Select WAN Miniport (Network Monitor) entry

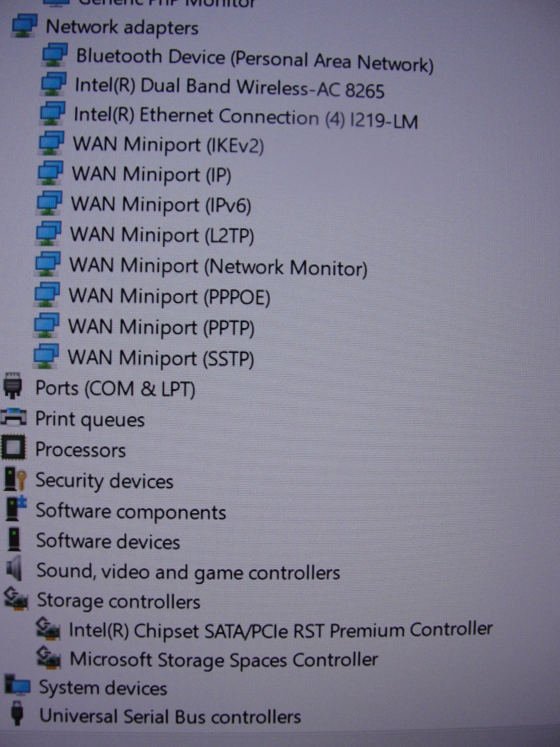(218, 267)
